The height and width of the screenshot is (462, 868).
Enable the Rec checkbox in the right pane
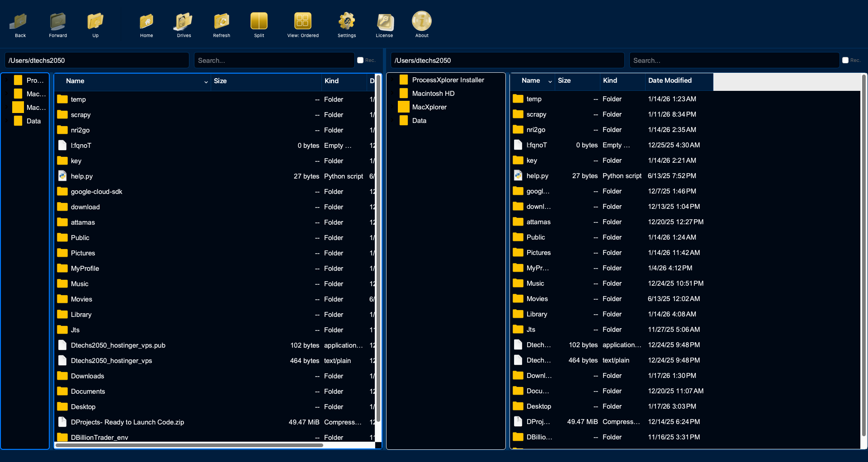[x=846, y=59]
